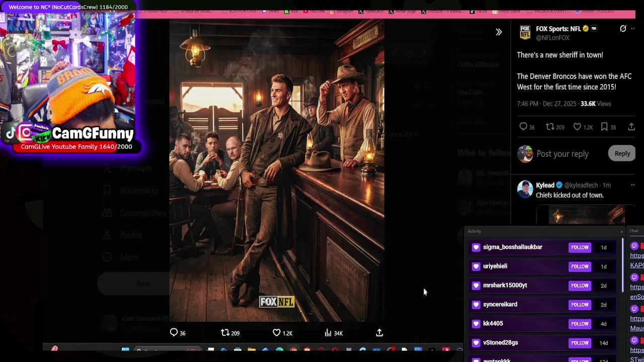
Task: Switch to the Chat tab
Action: click(x=634, y=231)
